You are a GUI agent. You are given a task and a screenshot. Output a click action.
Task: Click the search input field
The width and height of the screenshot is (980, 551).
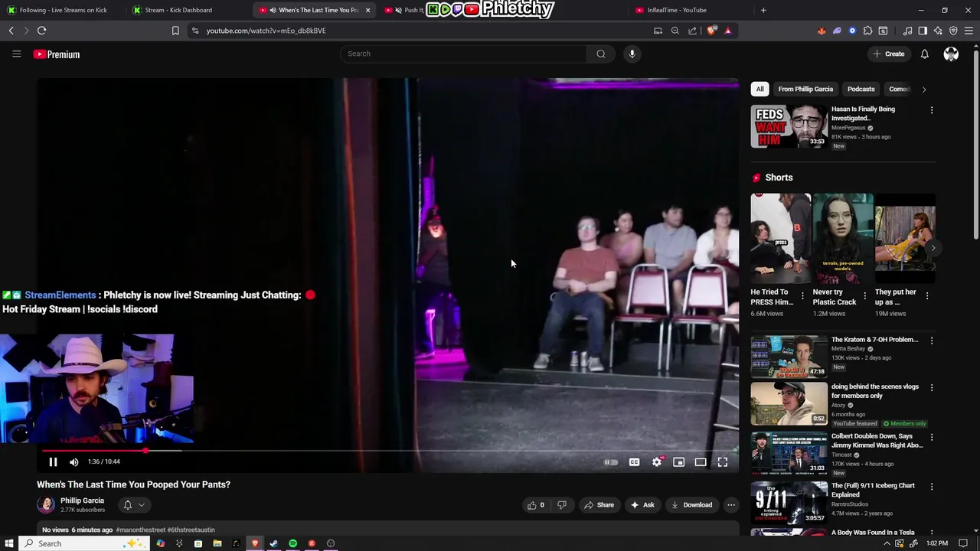[x=463, y=54]
